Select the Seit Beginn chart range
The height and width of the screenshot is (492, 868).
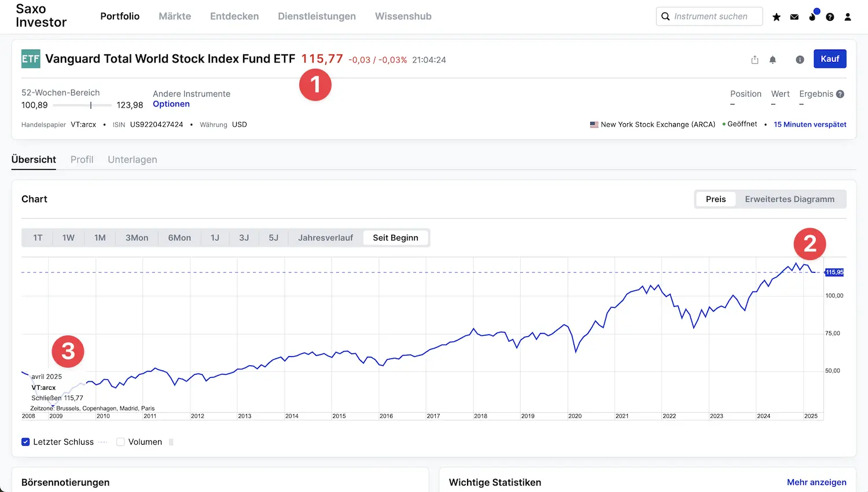click(x=396, y=238)
